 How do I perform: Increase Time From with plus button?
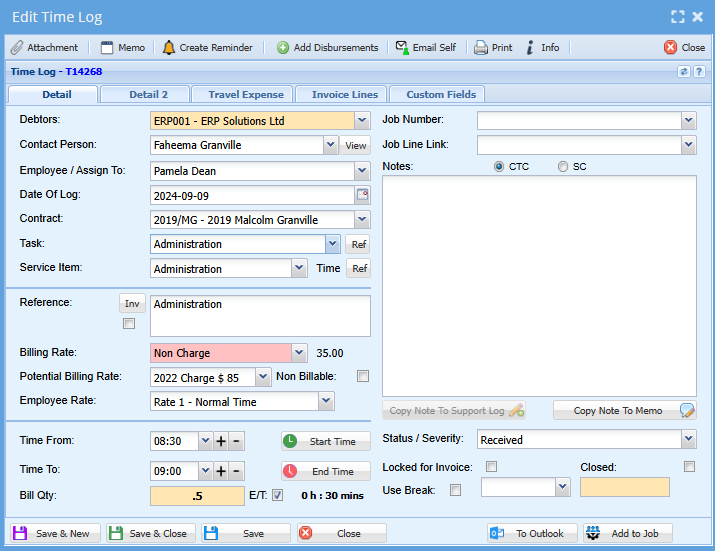click(x=221, y=441)
